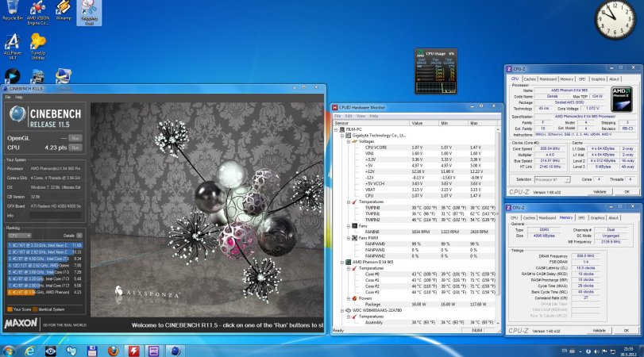The image size is (644, 357).
Task: Collapse the FILM-PC tree node
Action: tap(336, 129)
